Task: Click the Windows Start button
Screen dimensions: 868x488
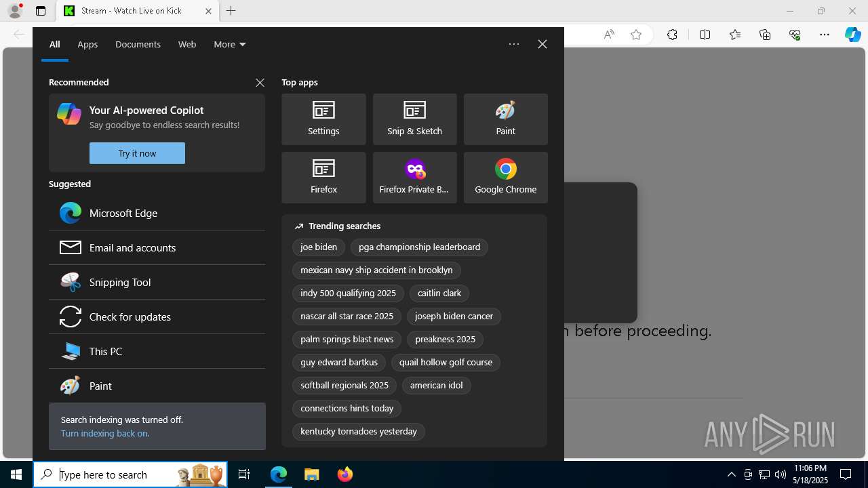Action: click(16, 474)
